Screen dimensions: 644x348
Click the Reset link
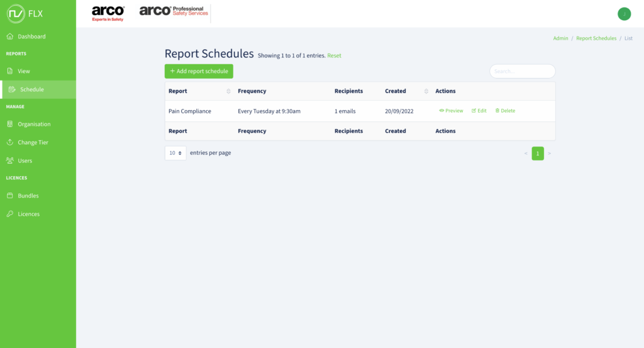click(x=334, y=56)
